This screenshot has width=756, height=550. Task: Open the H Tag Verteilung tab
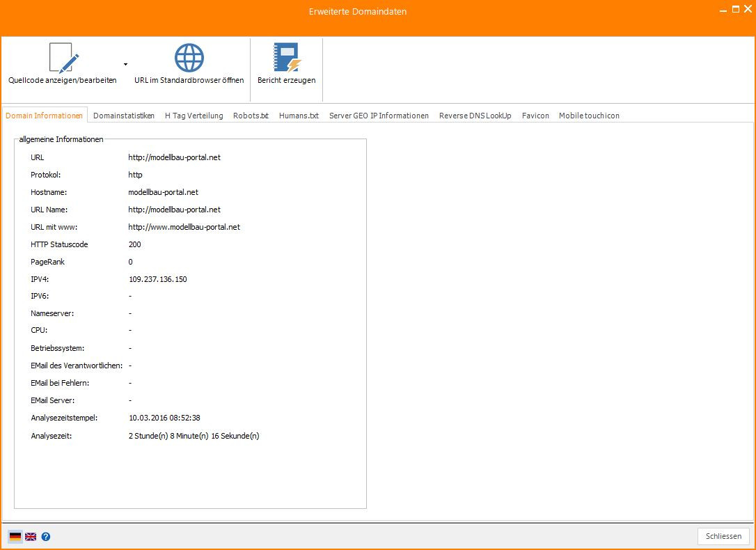point(194,116)
